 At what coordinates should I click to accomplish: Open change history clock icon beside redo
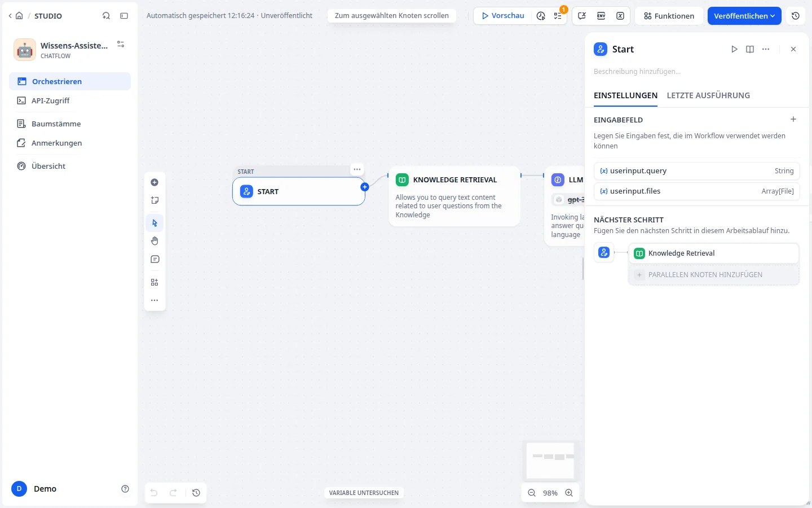196,493
